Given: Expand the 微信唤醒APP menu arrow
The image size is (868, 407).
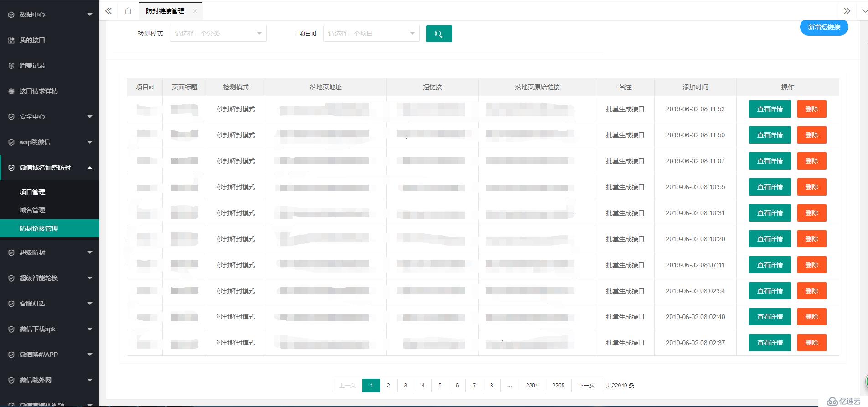Looking at the screenshot, I should point(90,355).
